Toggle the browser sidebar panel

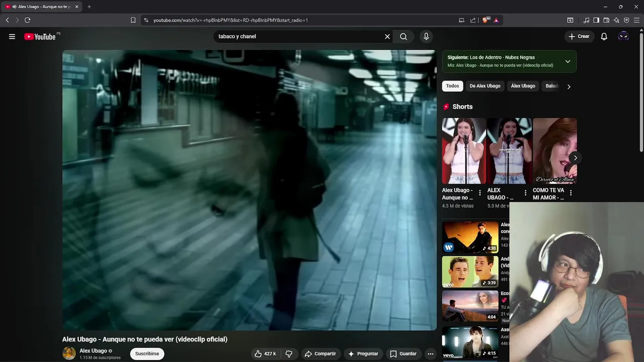(596, 20)
